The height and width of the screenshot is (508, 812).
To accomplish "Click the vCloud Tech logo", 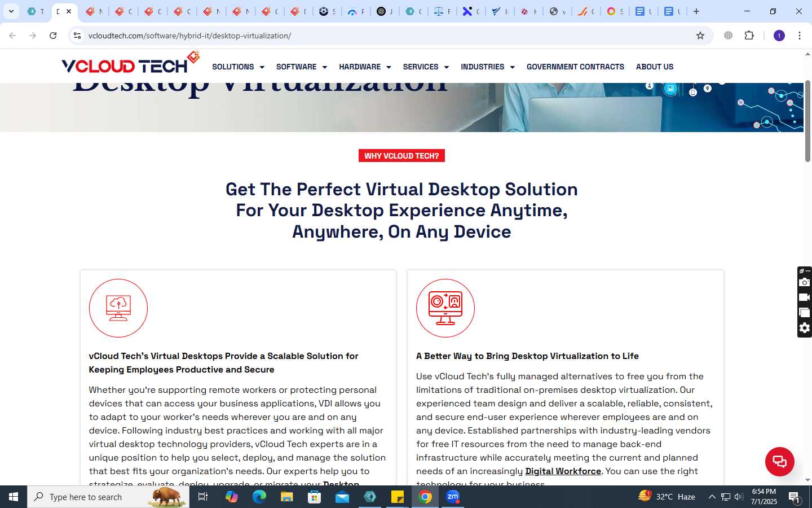I will click(x=131, y=63).
